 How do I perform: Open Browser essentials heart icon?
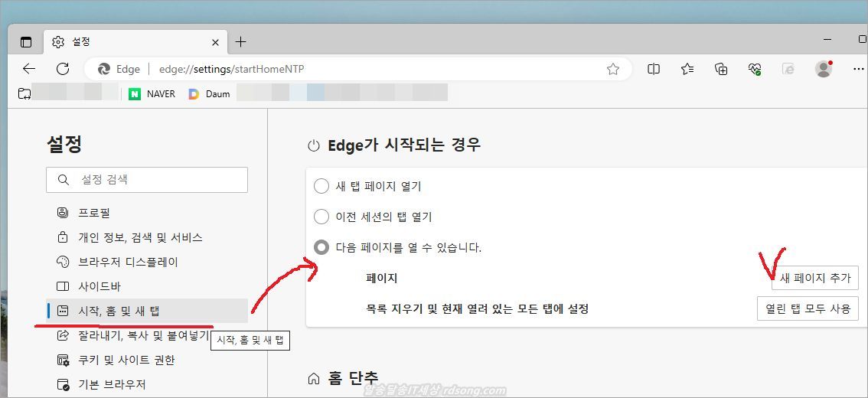coord(755,69)
